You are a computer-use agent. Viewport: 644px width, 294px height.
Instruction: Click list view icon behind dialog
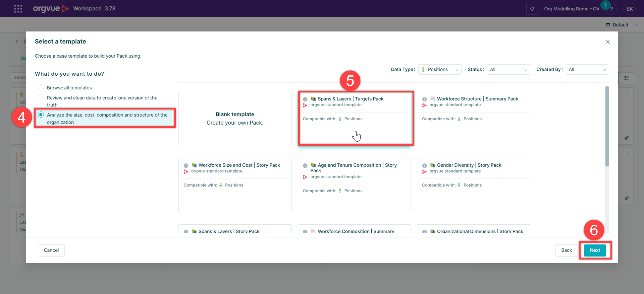click(x=627, y=78)
